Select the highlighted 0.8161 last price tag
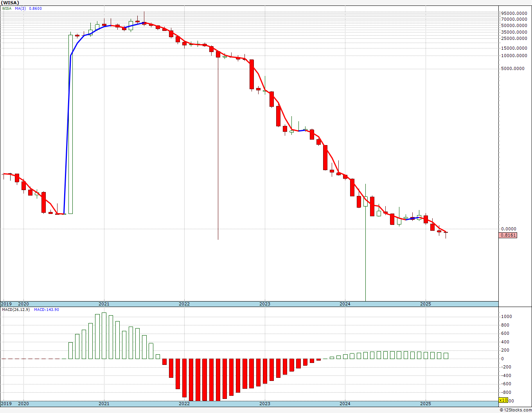 pyautogui.click(x=508, y=235)
